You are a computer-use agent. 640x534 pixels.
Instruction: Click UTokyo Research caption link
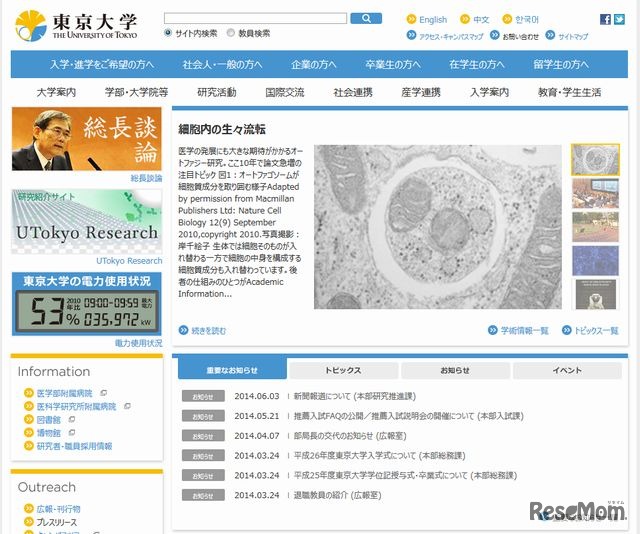[129, 261]
